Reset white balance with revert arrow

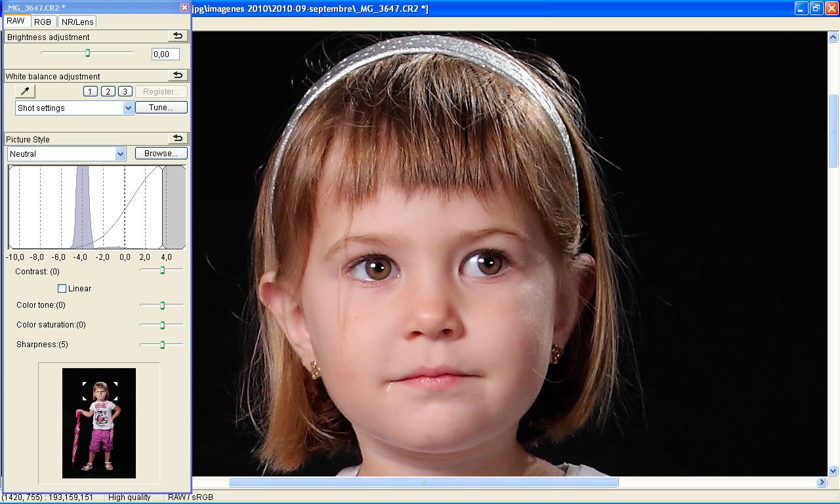click(177, 76)
